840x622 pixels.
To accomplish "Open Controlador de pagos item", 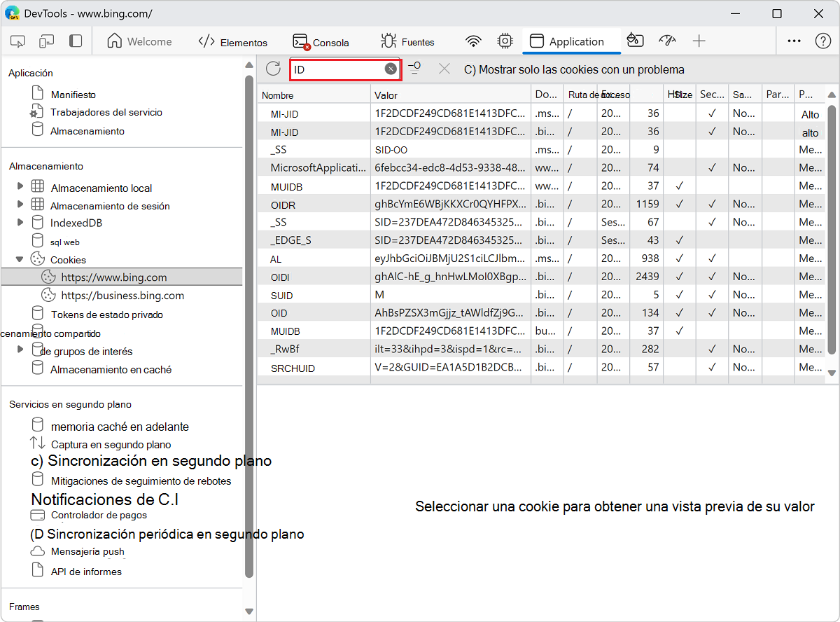I will [x=99, y=515].
